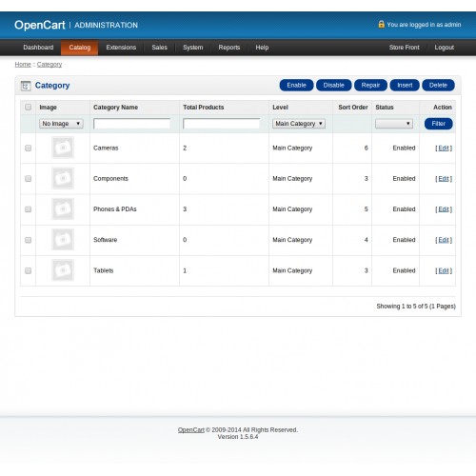Viewport: 476px width, 476px height.
Task: Check the Tablets row checkbox
Action: 28,270
